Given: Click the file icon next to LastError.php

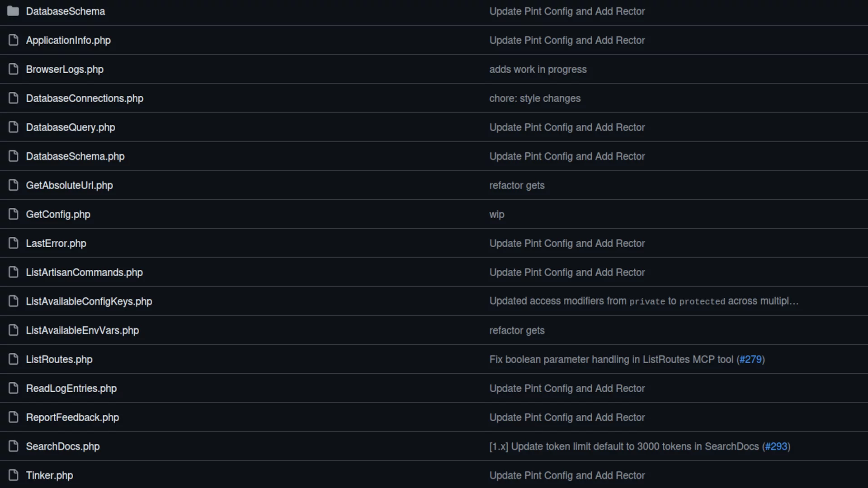Looking at the screenshot, I should tap(14, 243).
